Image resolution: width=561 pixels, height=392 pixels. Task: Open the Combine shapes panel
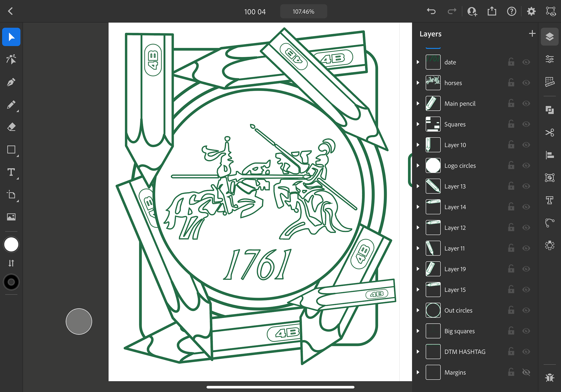coord(550,110)
